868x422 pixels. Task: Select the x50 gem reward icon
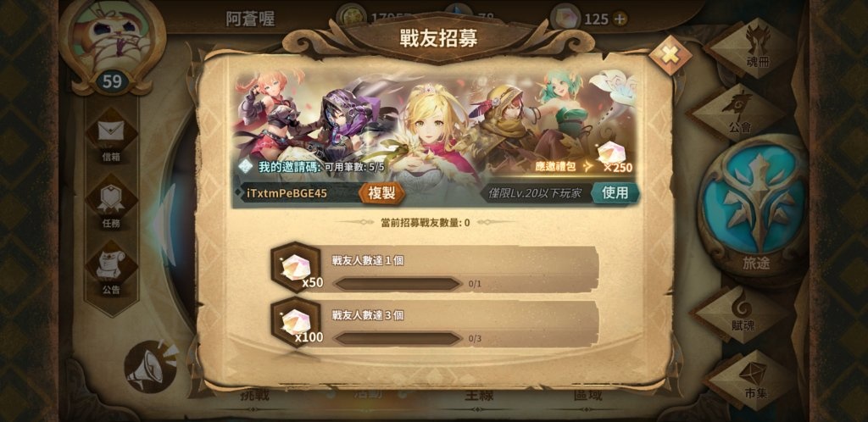pos(296,267)
